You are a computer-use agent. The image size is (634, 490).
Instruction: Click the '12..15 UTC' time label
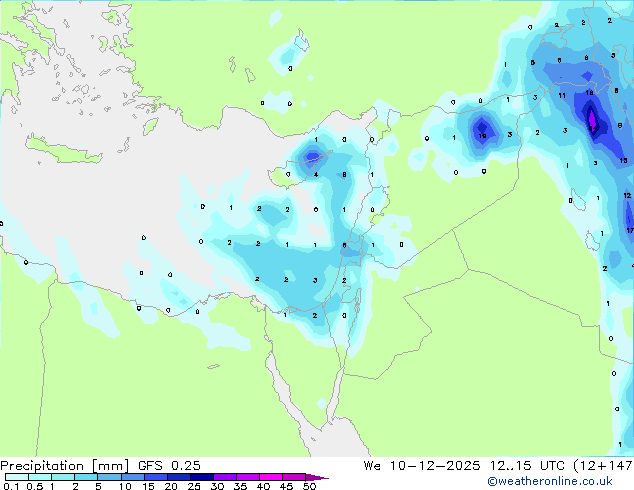[527, 466]
